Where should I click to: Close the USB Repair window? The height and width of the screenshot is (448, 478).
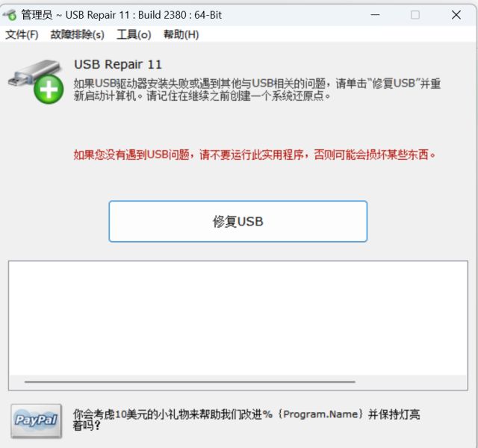[x=456, y=15]
